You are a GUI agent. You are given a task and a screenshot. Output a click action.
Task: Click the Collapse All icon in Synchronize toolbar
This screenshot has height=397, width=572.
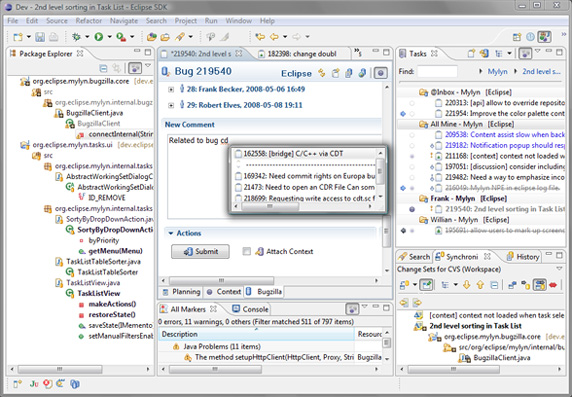click(494, 285)
